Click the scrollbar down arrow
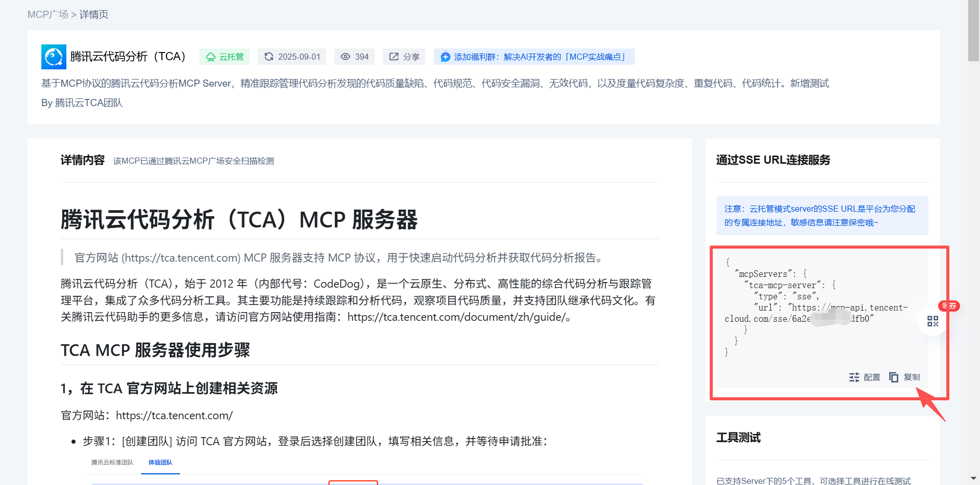The height and width of the screenshot is (485, 980). click(973, 479)
